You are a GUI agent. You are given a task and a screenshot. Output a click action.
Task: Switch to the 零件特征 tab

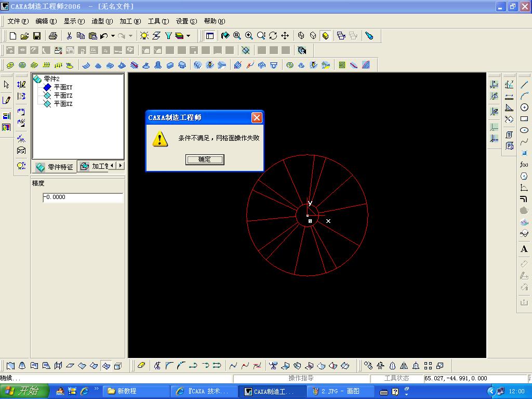point(55,167)
